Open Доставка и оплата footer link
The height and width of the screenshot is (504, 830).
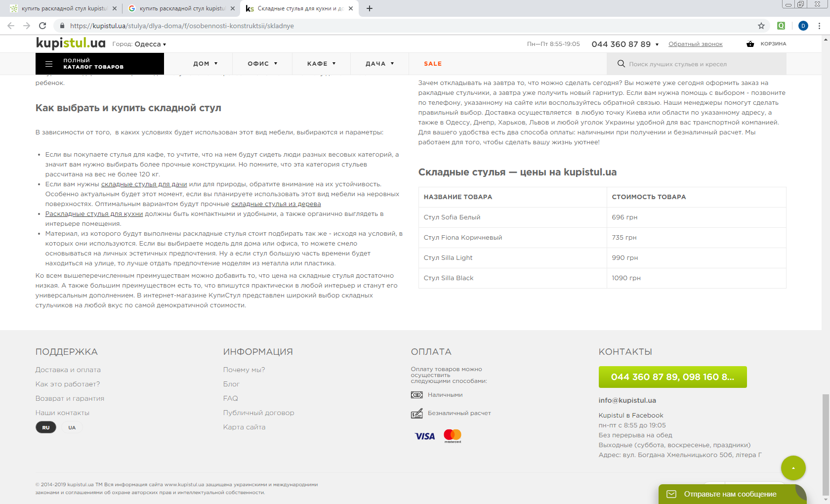point(68,370)
